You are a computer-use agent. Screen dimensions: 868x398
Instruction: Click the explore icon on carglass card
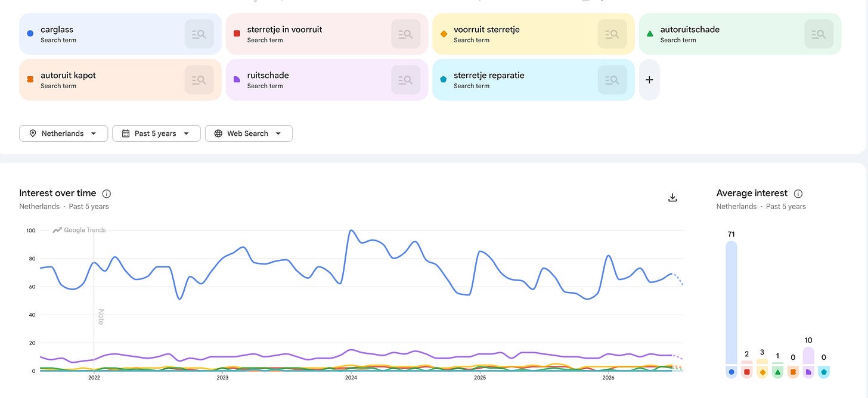click(x=199, y=34)
